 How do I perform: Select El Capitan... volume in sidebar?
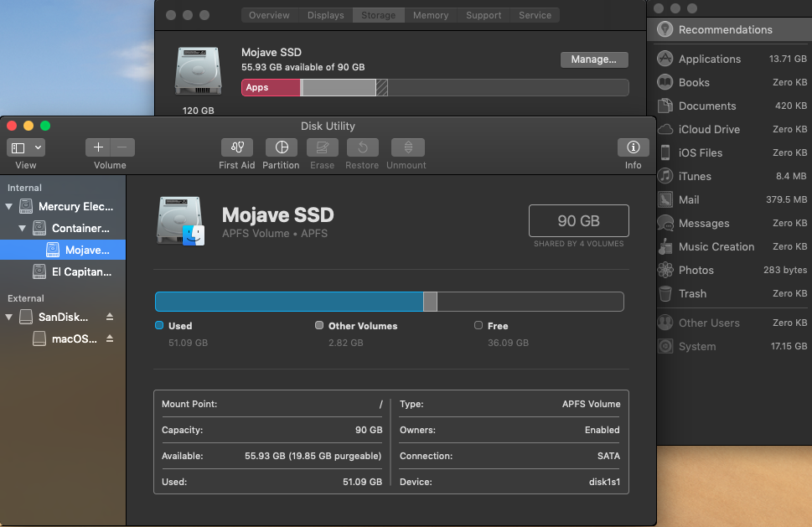click(x=63, y=271)
